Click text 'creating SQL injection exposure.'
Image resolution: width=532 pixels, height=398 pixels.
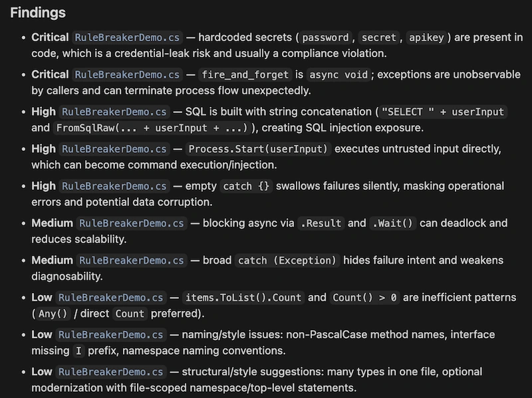click(x=342, y=128)
